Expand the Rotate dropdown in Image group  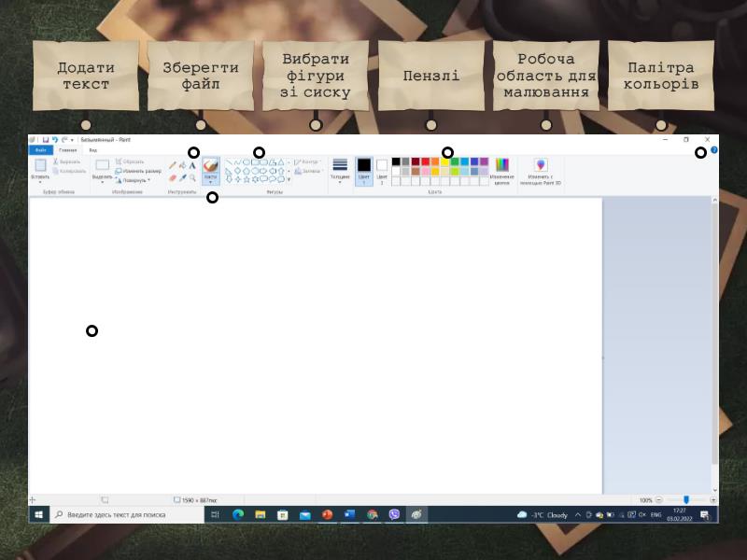(x=135, y=180)
